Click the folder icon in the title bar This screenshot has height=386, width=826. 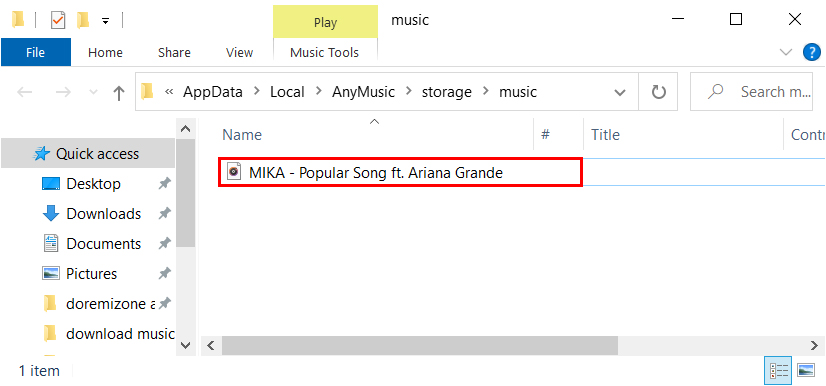[18, 20]
